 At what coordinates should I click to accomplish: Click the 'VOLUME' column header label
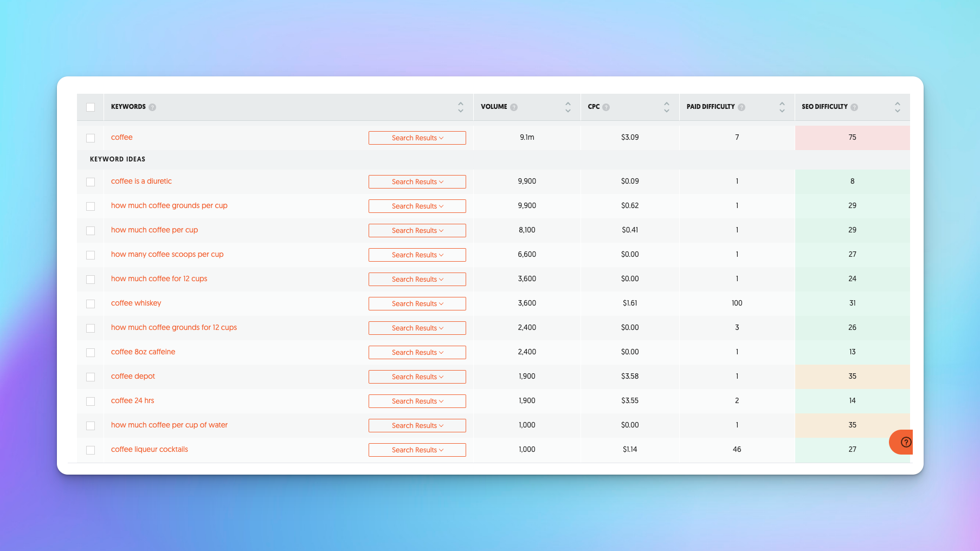494,107
